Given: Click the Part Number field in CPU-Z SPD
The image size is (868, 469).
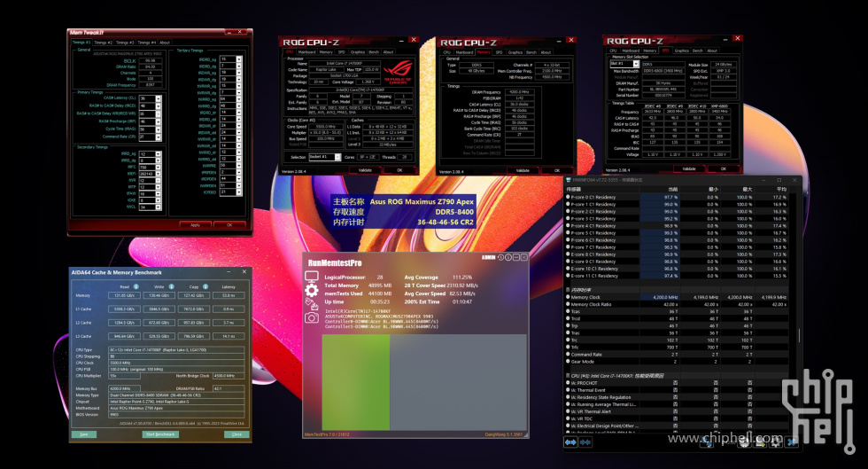Looking at the screenshot, I should coord(663,90).
